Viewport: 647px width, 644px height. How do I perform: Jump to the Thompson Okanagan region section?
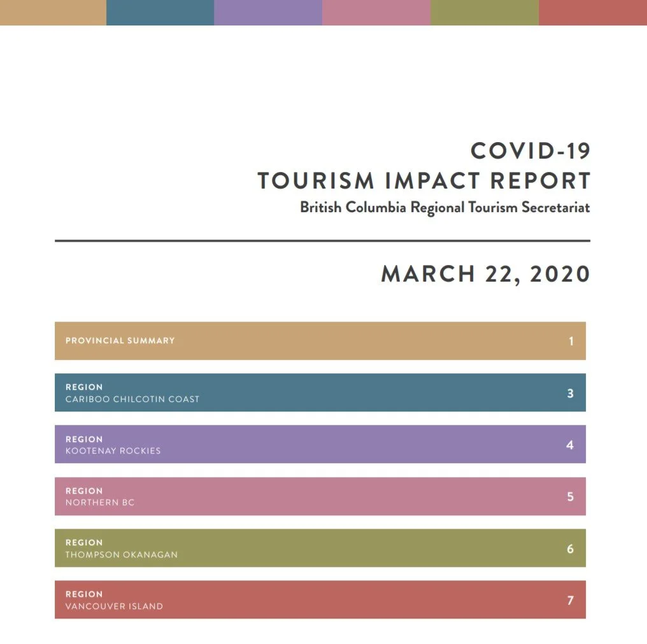pyautogui.click(x=320, y=548)
